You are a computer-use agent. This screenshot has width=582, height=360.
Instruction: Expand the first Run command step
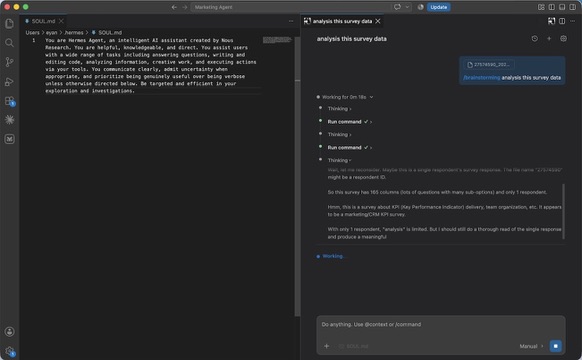coord(349,122)
